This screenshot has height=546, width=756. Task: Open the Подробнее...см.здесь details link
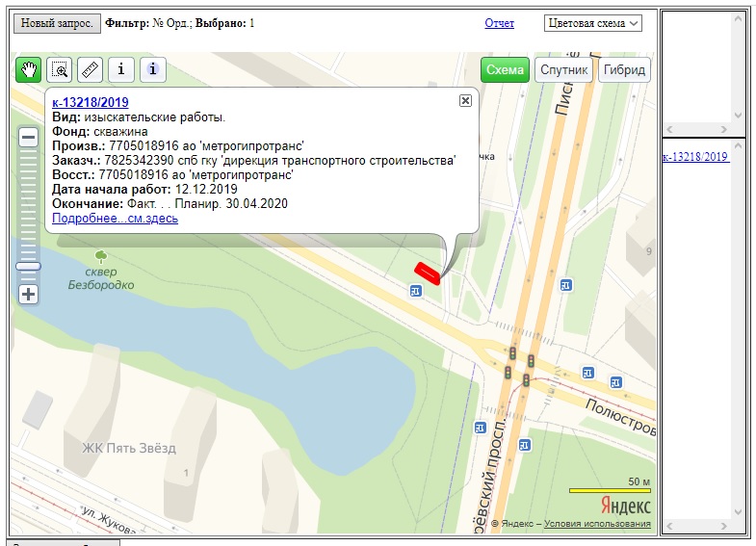pyautogui.click(x=115, y=219)
